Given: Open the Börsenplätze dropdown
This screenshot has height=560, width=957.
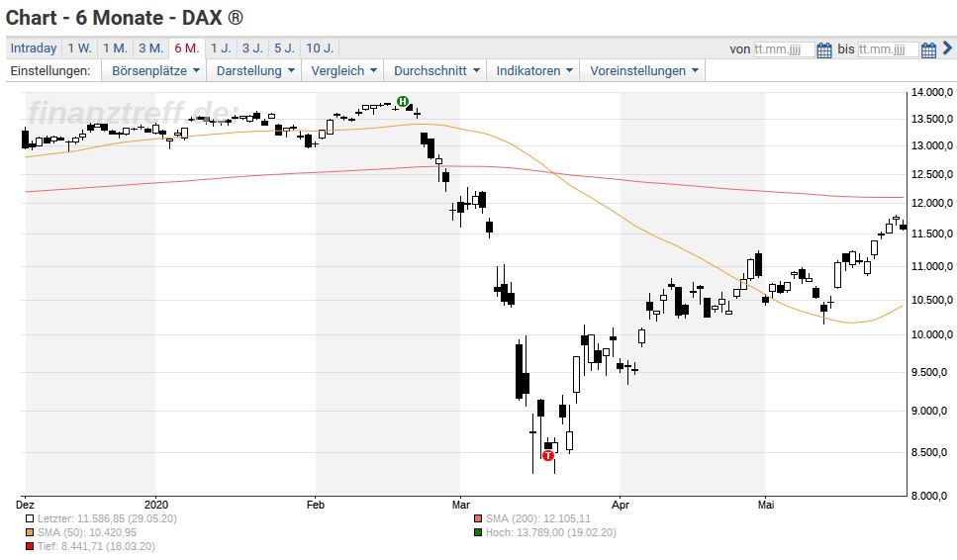Looking at the screenshot, I should click(x=155, y=71).
